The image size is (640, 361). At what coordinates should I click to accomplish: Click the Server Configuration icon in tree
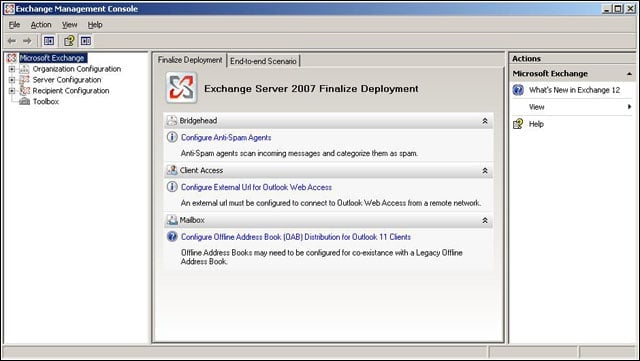pos(24,80)
